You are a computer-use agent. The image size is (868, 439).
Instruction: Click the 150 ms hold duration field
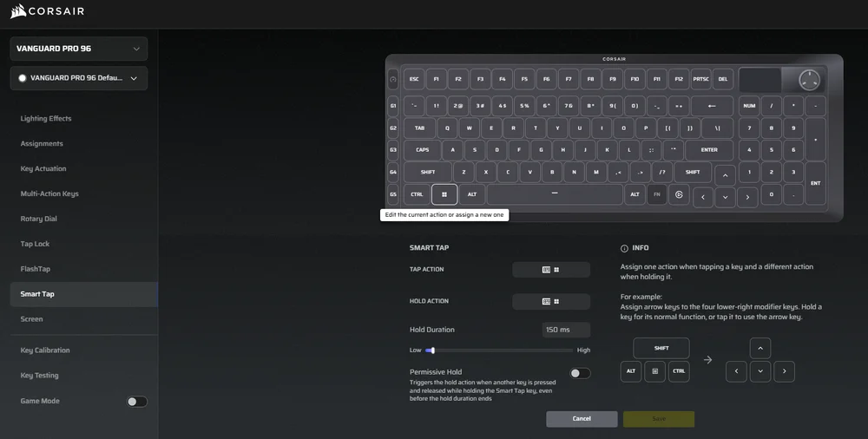[x=566, y=330]
